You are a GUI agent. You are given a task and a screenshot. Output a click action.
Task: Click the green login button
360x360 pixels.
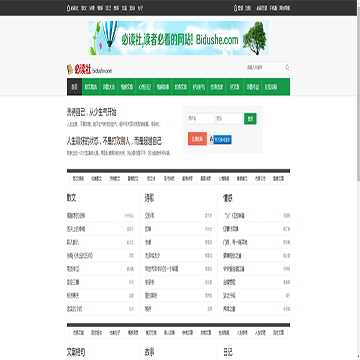tap(250, 119)
